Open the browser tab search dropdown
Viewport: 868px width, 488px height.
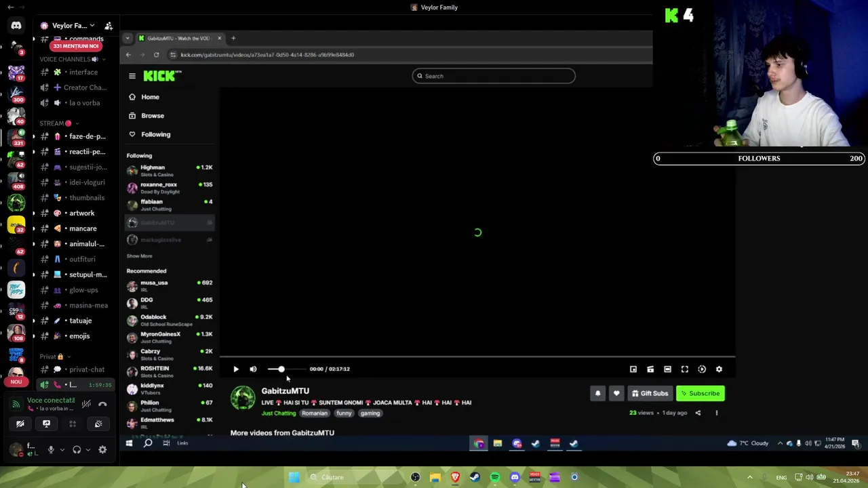click(x=127, y=38)
